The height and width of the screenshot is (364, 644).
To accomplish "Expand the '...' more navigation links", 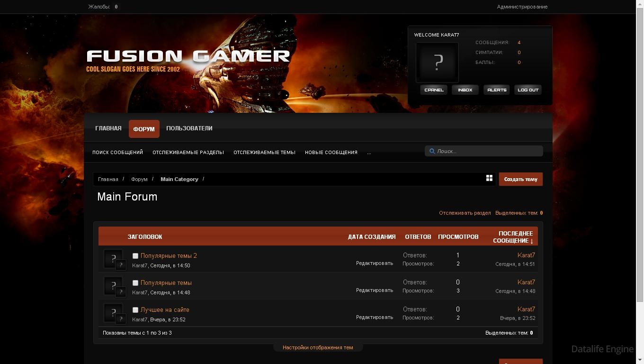I will point(369,153).
